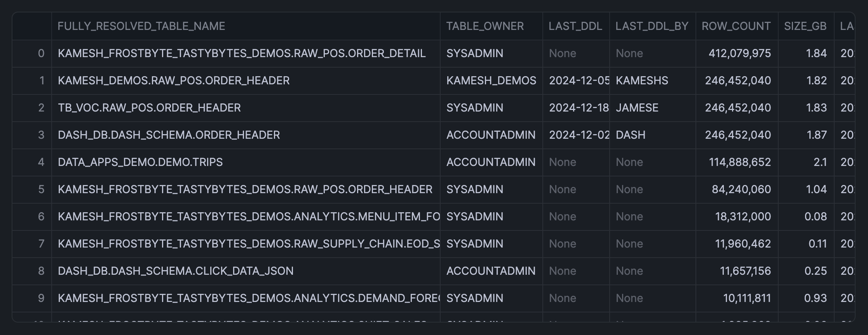
Task: Select the row count 412,079,975 cell
Action: click(739, 53)
